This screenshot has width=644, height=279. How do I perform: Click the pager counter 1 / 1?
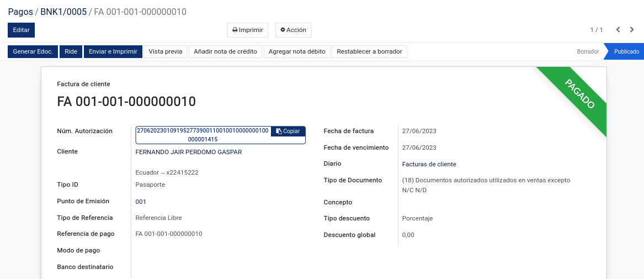coord(597,30)
